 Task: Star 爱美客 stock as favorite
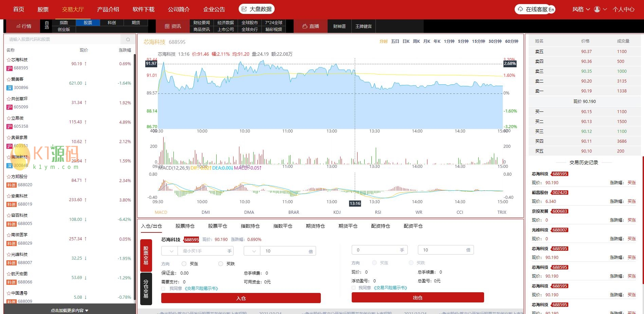pos(8,79)
